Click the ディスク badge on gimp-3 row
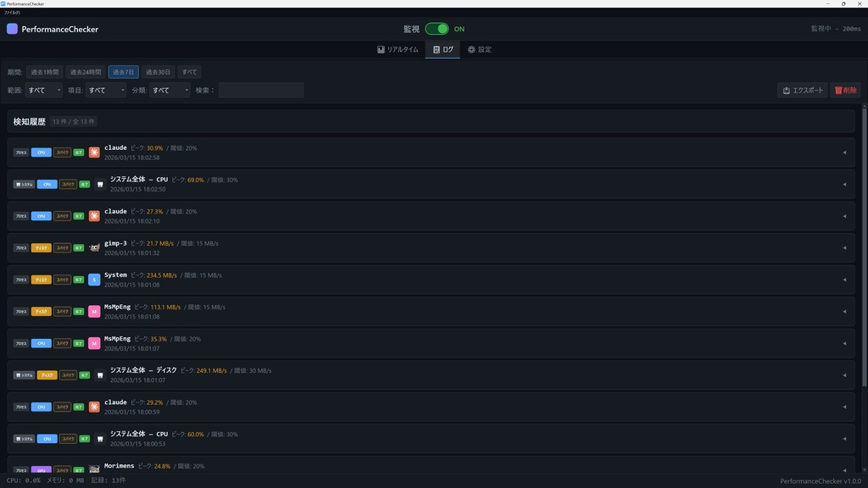Image resolution: width=868 pixels, height=488 pixels. coord(41,248)
